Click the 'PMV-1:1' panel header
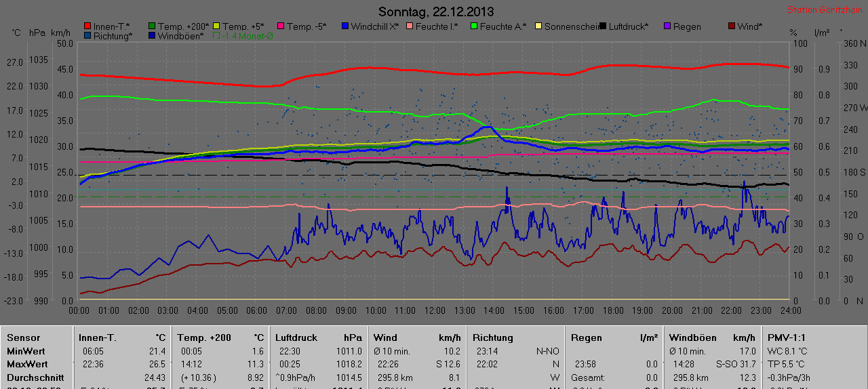The width and height of the screenshot is (868, 389). 787,337
